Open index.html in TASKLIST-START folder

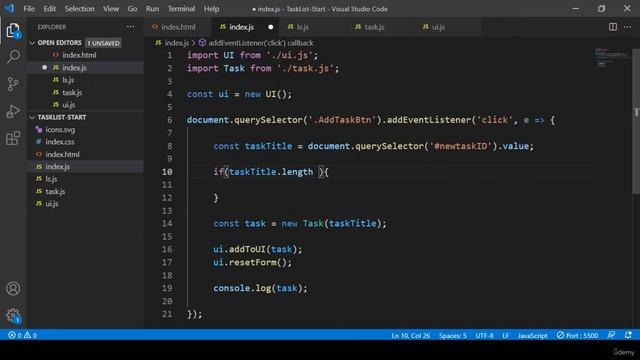[x=86, y=154]
